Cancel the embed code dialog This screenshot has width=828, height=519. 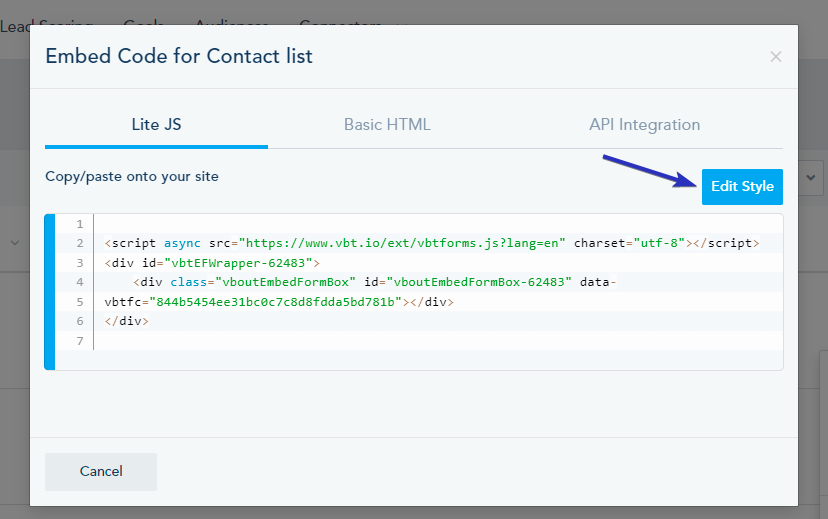101,471
